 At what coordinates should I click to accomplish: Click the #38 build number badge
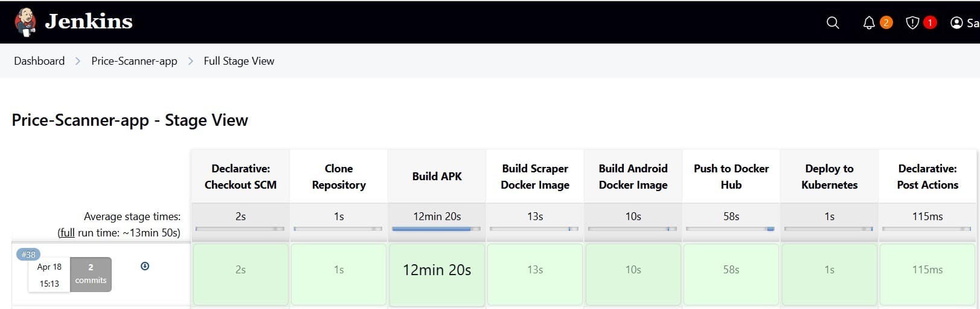pyautogui.click(x=28, y=255)
